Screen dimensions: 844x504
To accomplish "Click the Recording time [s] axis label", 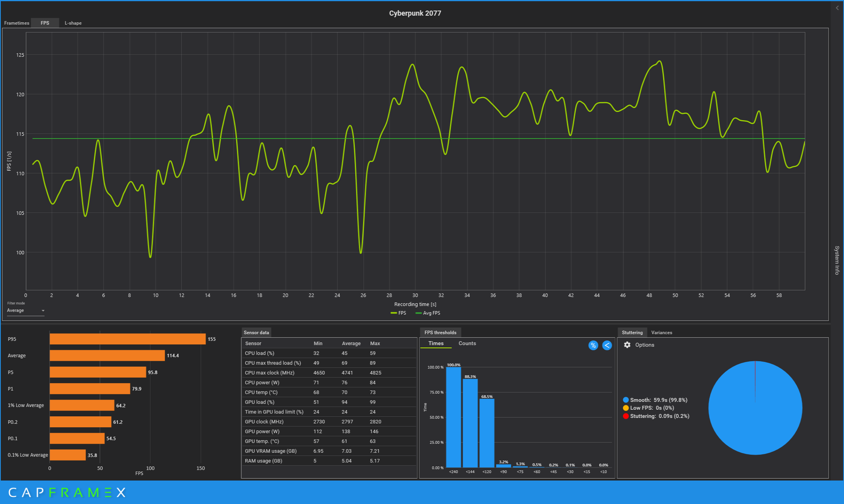I will click(x=415, y=304).
